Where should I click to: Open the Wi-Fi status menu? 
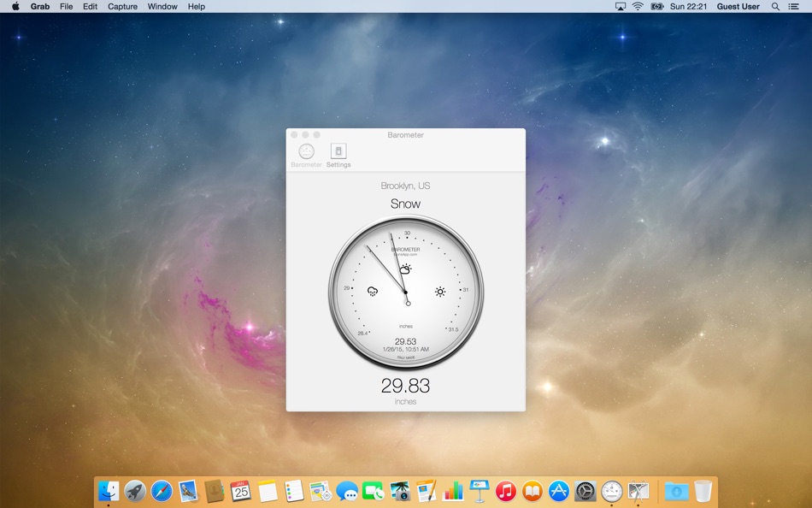(x=638, y=6)
